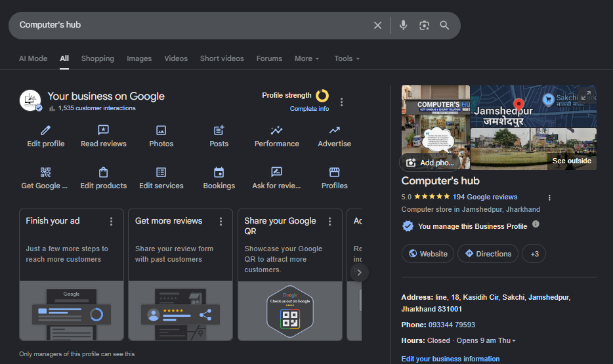Viewport: 613px width, 364px height.
Task: Open the Performance chart icon
Action: (276, 130)
